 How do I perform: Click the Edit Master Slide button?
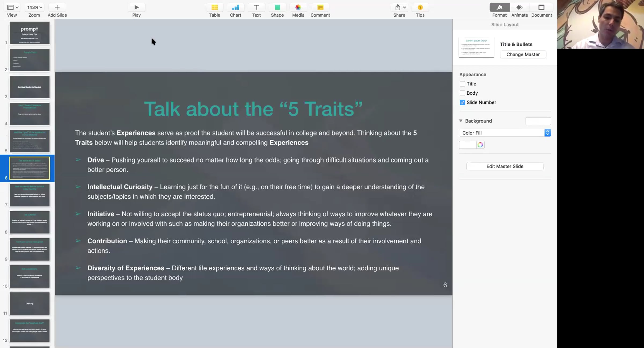point(505,166)
